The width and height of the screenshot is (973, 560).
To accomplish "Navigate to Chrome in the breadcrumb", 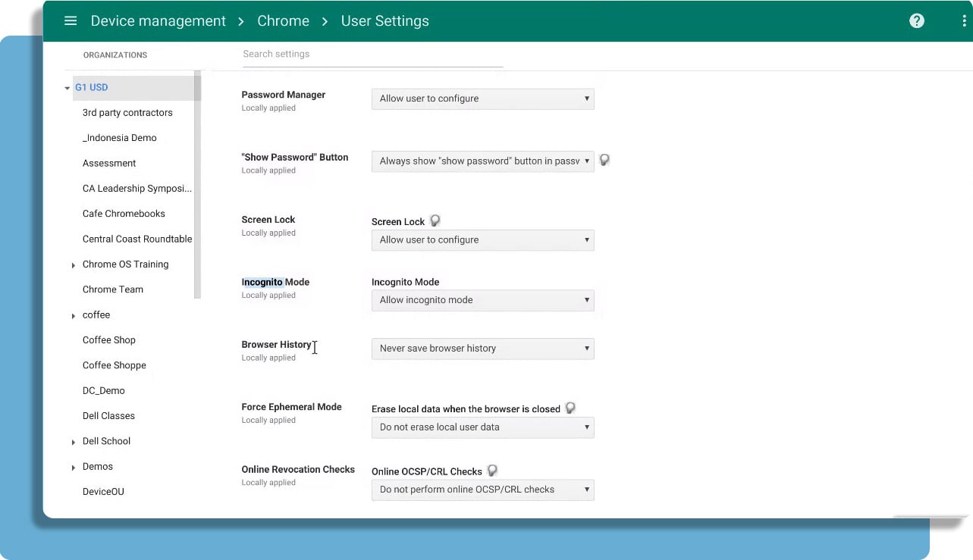I will [283, 21].
